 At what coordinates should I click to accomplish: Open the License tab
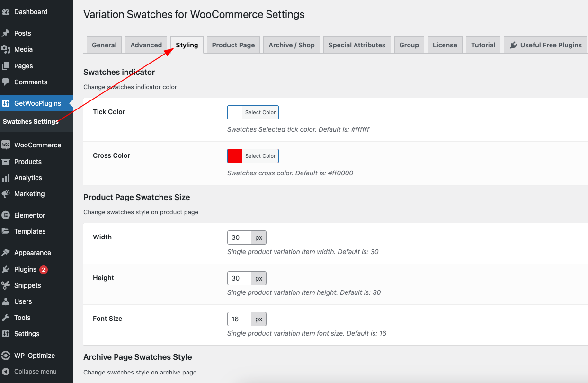click(x=445, y=45)
